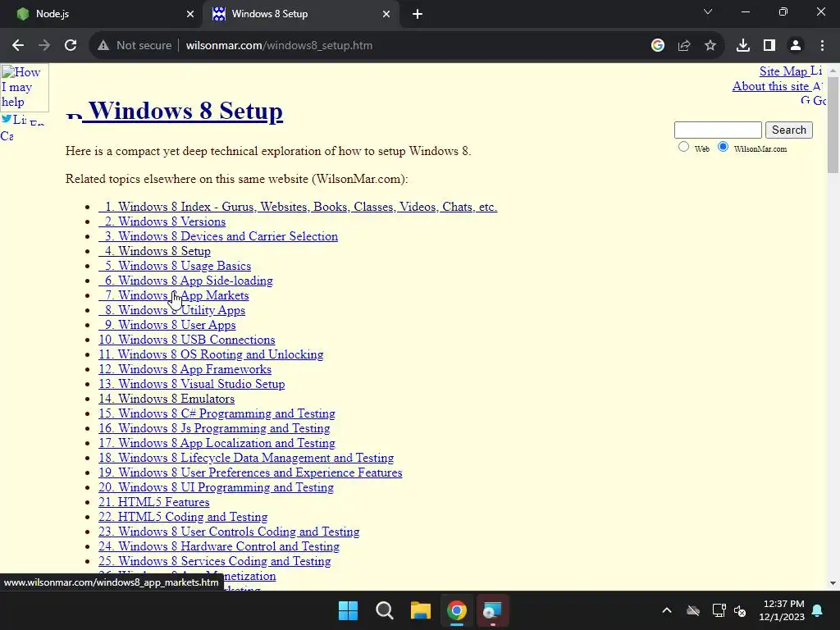The height and width of the screenshot is (630, 840).
Task: Open 13. Visual Studio Setup link
Action: 192,384
